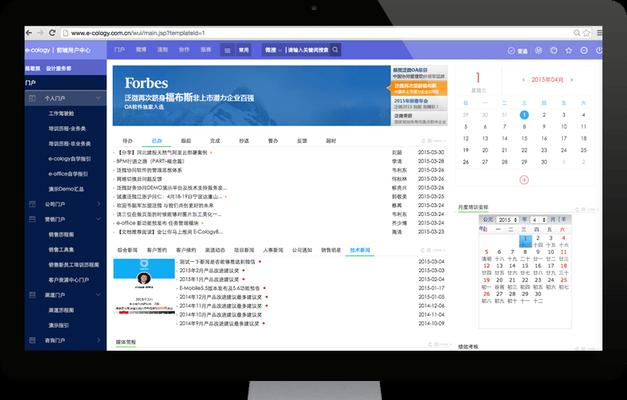
Task: Open the BPM行进之路 (PART-概念篇) entry
Action: tap(151, 161)
